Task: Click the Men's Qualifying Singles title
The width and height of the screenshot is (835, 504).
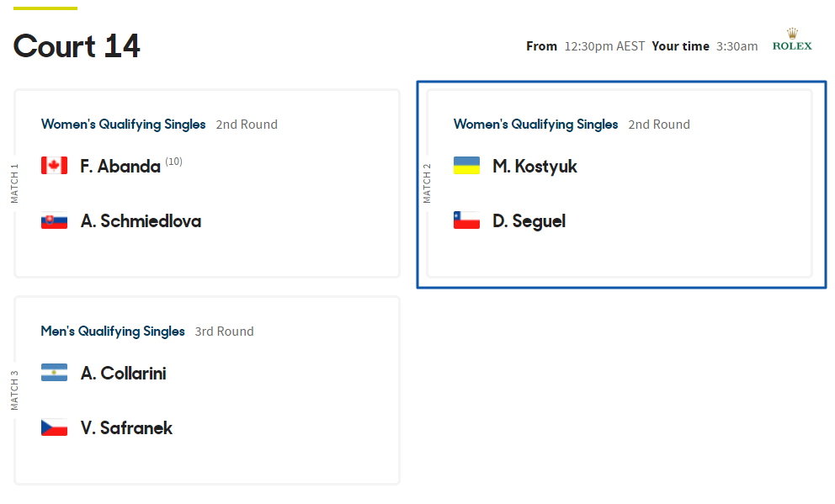Action: pyautogui.click(x=113, y=332)
